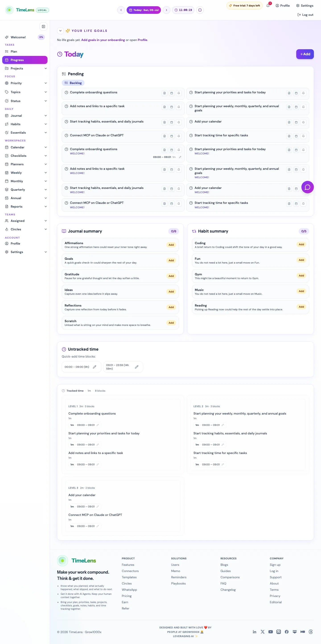Click the Free trial 7 days left badge

coord(244,6)
